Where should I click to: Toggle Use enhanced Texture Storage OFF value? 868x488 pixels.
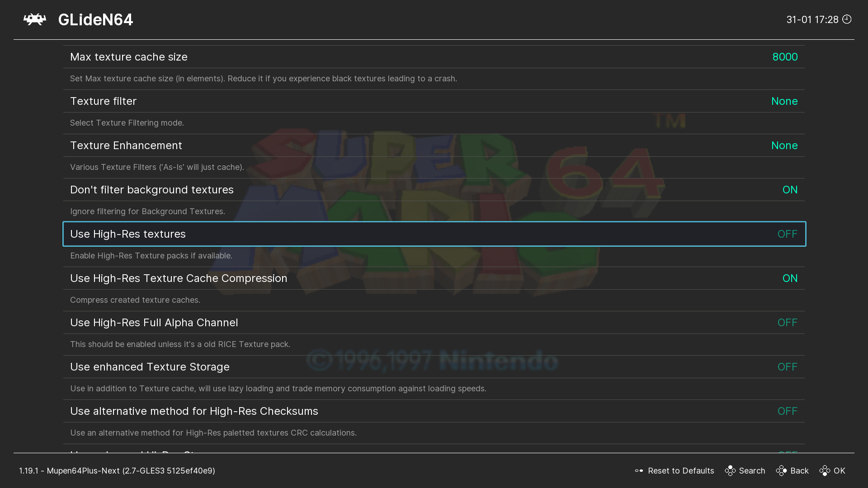coord(787,367)
